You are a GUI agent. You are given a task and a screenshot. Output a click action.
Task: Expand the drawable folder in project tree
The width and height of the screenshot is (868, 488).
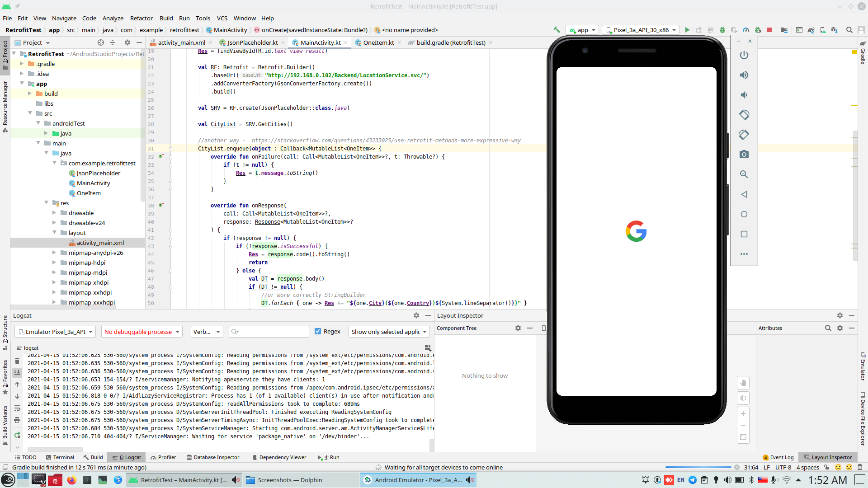[54, 213]
